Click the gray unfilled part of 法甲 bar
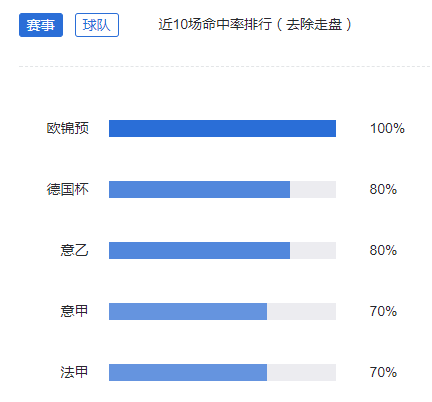 coord(302,372)
